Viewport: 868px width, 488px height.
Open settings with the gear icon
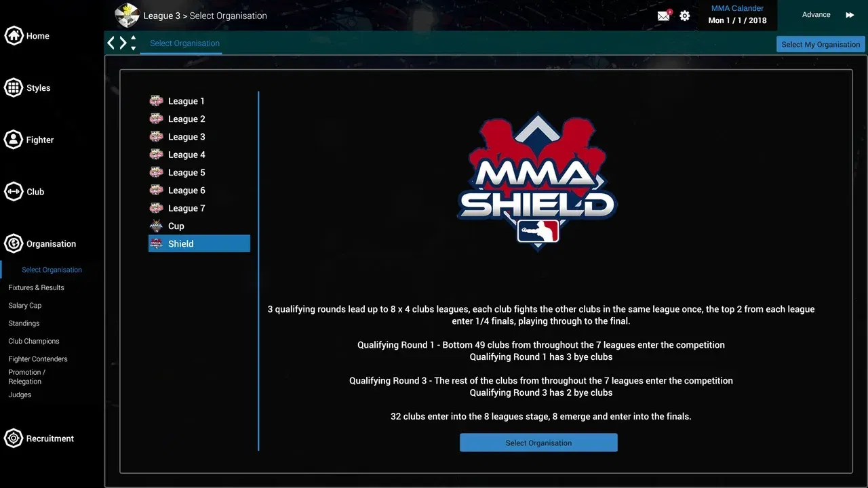[684, 15]
